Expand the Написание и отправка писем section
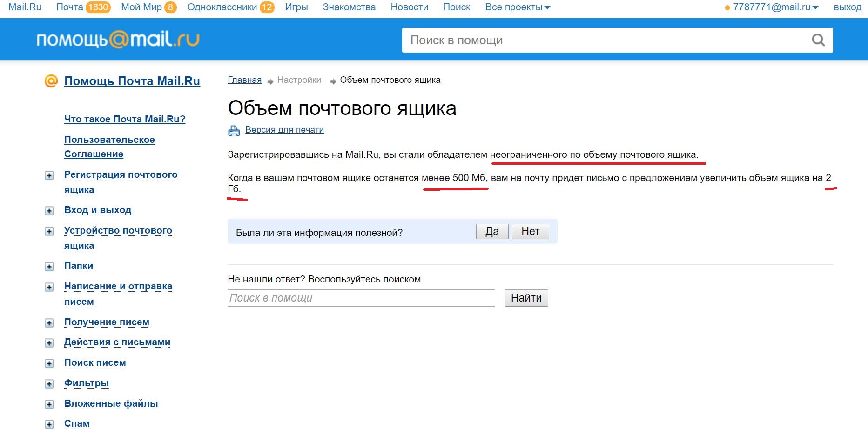Image resolution: width=868 pixels, height=429 pixels. (49, 287)
